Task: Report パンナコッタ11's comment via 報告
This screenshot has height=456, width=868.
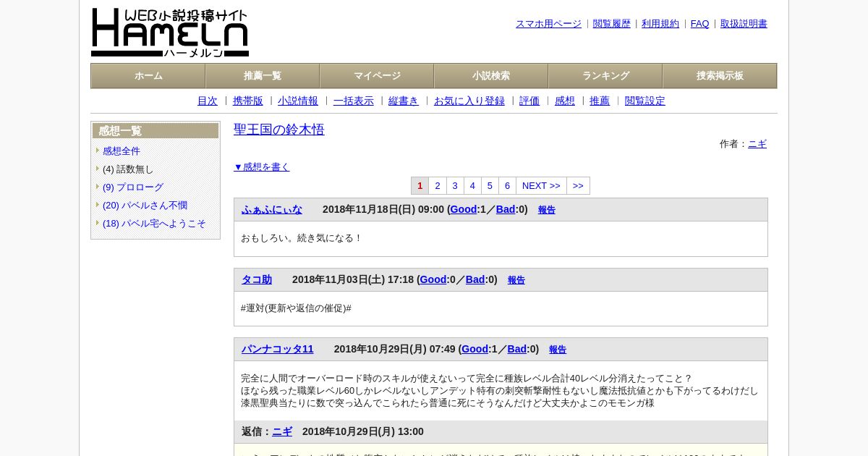Action: click(558, 350)
